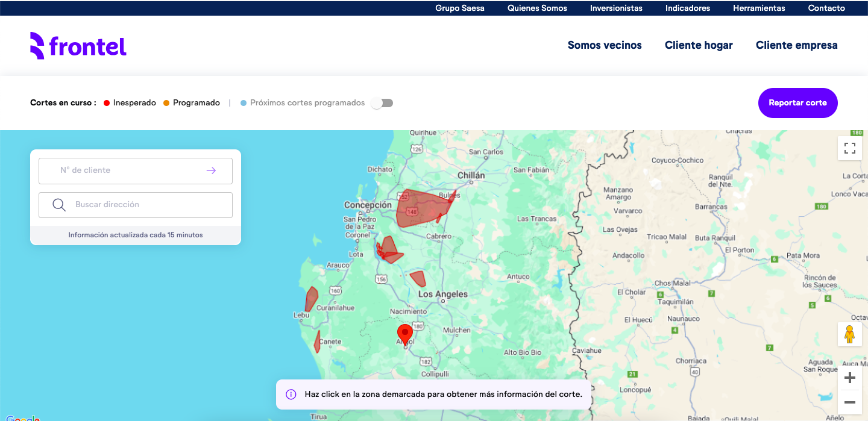
Task: Click the Arauco map label
Action: 338,265
